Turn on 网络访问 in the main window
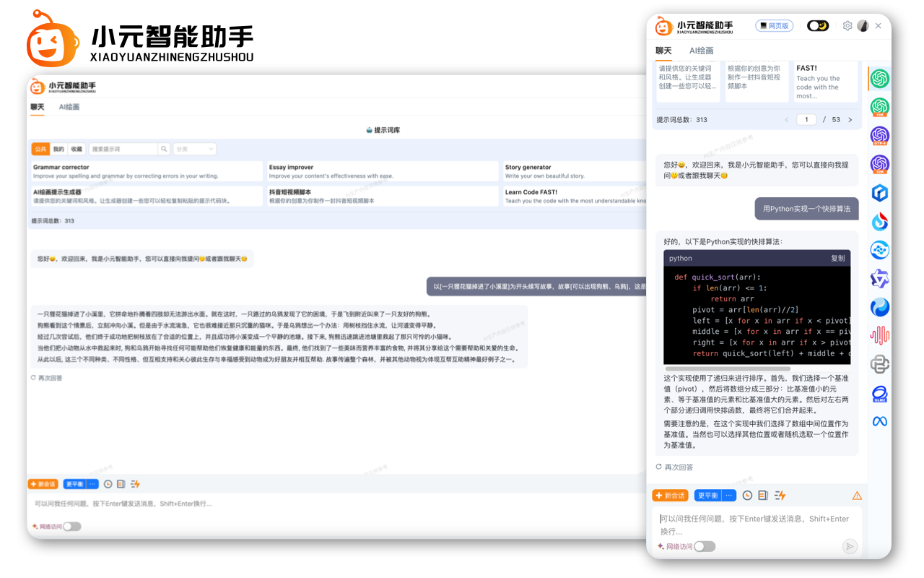Image resolution: width=924 pixels, height=578 pixels. point(71,527)
